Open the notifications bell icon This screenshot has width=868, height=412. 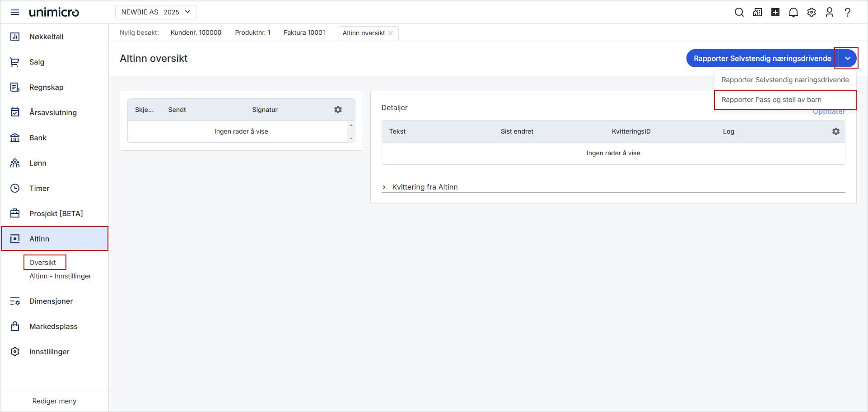(x=793, y=12)
